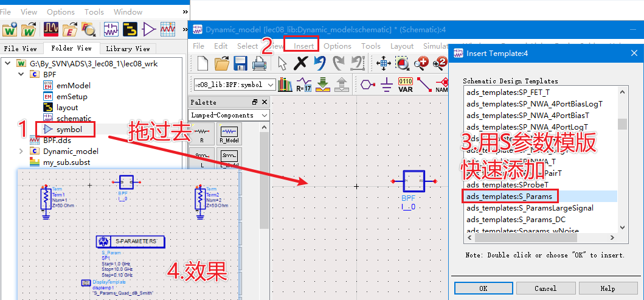Create a new schematic from main toolbar
The width and height of the screenshot is (644, 300).
tap(111, 30)
